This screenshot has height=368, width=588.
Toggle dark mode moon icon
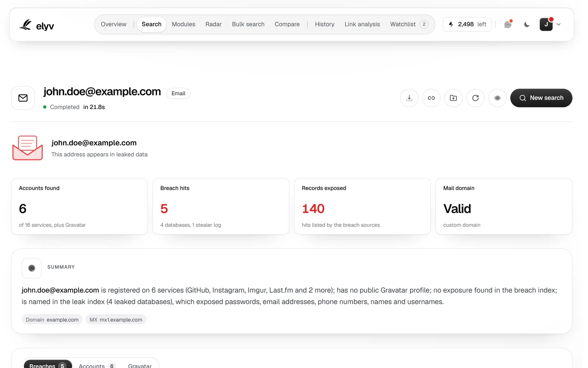click(x=527, y=24)
